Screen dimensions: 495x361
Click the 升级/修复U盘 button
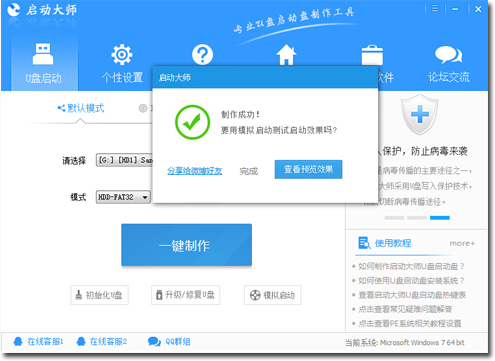click(x=185, y=295)
